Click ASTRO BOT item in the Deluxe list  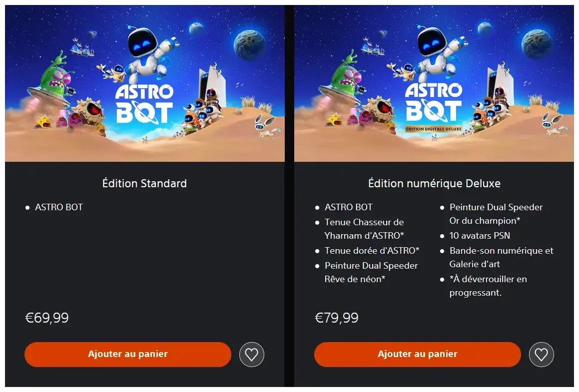pyautogui.click(x=349, y=207)
